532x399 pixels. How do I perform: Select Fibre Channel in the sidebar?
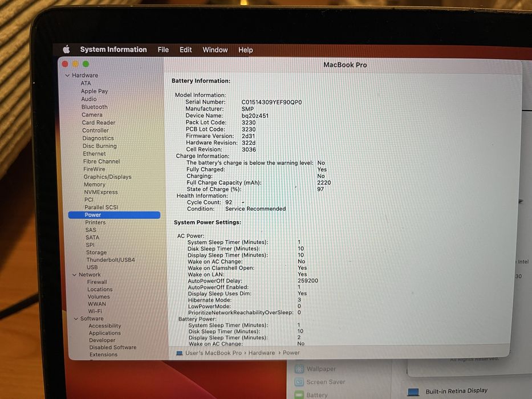[x=101, y=161]
